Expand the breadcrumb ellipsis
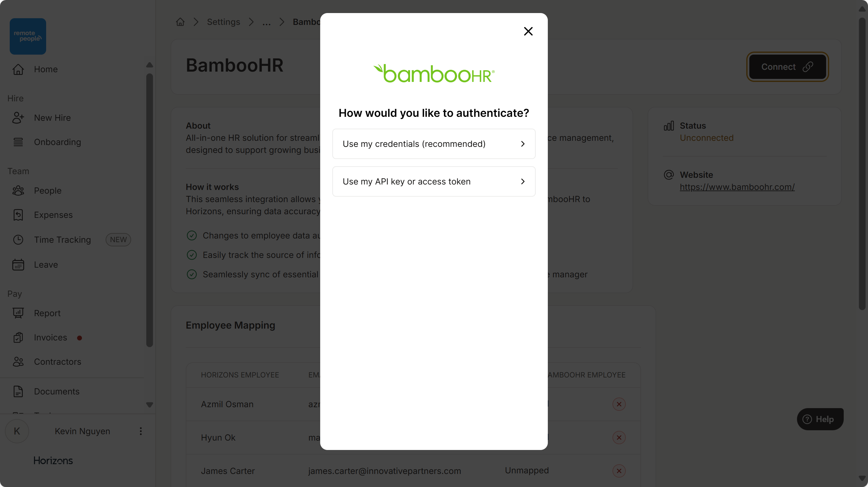The image size is (868, 487). 266,22
